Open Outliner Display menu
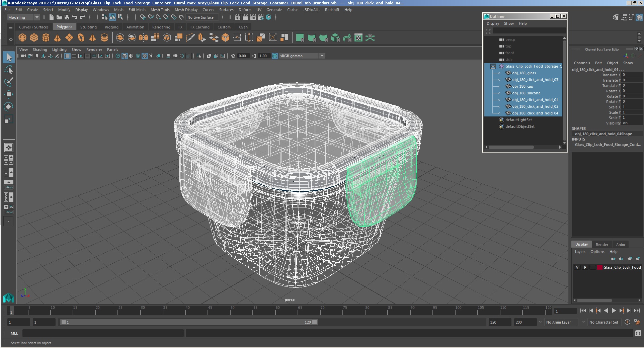Screen dimensions: 644x348 click(493, 23)
